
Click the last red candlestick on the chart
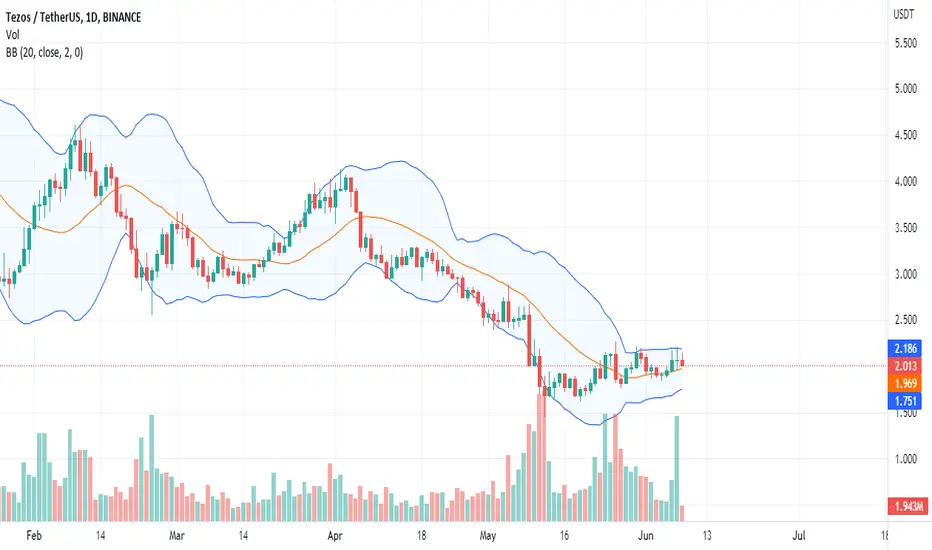tap(682, 360)
